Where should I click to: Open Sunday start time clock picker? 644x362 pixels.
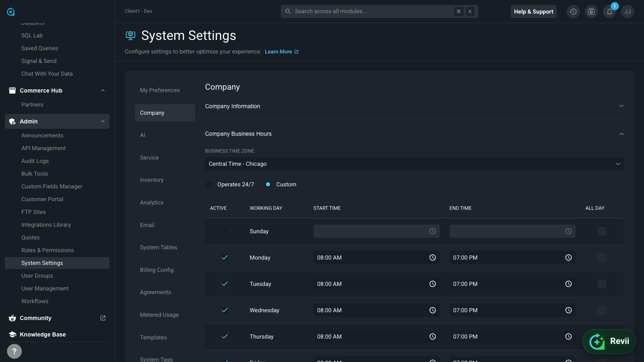(x=433, y=231)
